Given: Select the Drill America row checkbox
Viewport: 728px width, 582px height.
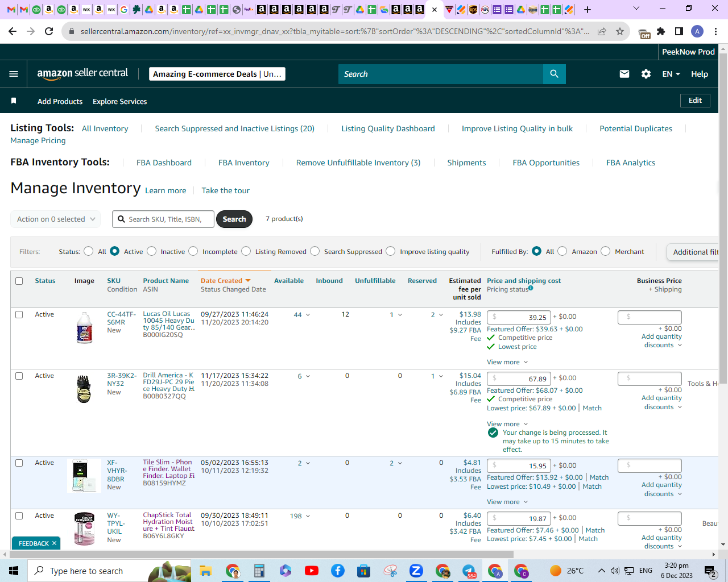Looking at the screenshot, I should pos(19,376).
